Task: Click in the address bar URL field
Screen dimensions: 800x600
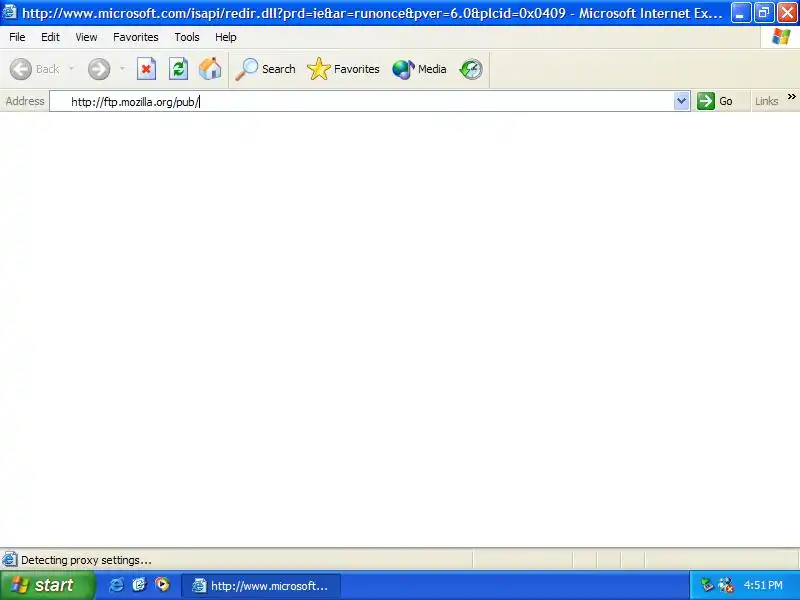Action: point(362,102)
